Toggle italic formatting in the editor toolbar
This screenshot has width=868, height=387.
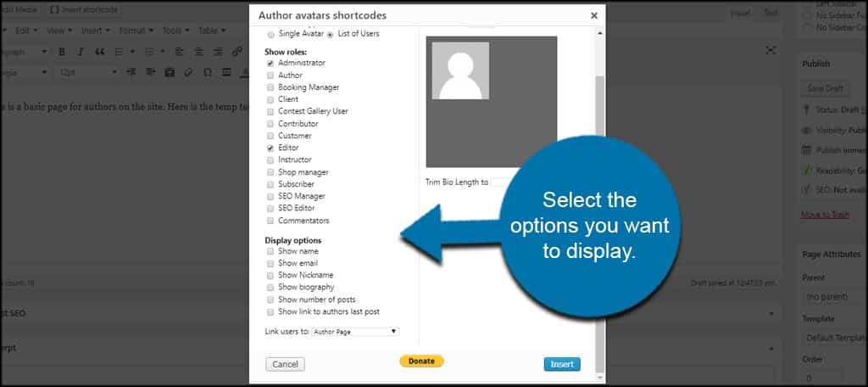[81, 52]
